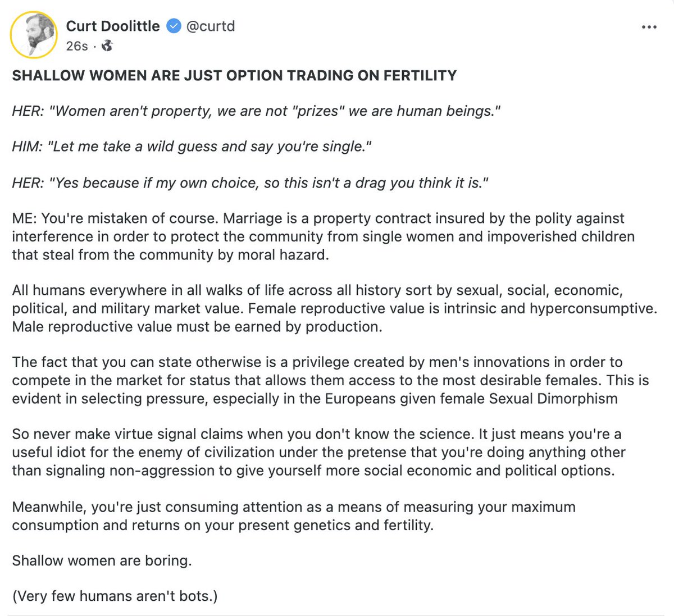The width and height of the screenshot is (674, 616).
Task: Open the three-dot post options menu
Action: [649, 27]
